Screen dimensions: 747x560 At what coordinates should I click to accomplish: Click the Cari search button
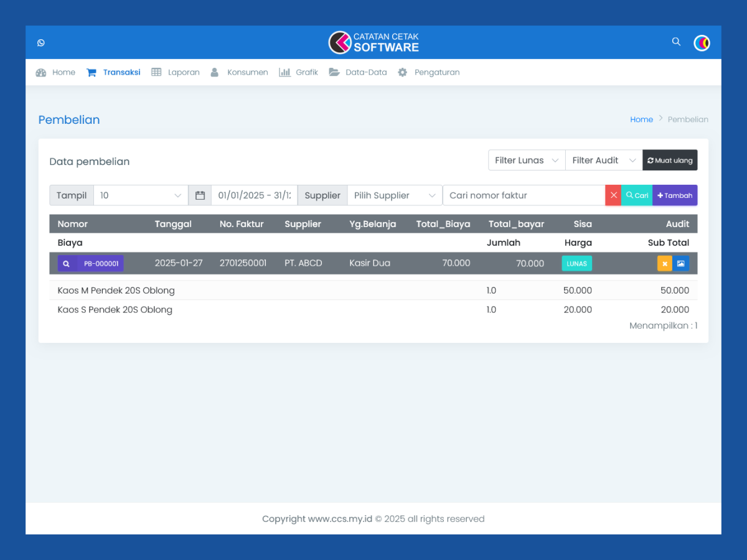coord(637,195)
